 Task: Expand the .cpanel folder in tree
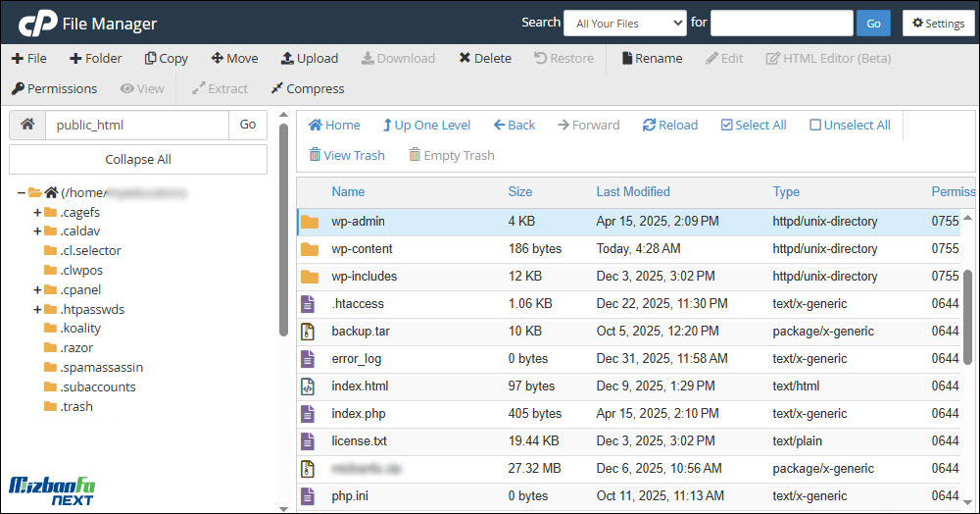click(x=37, y=289)
